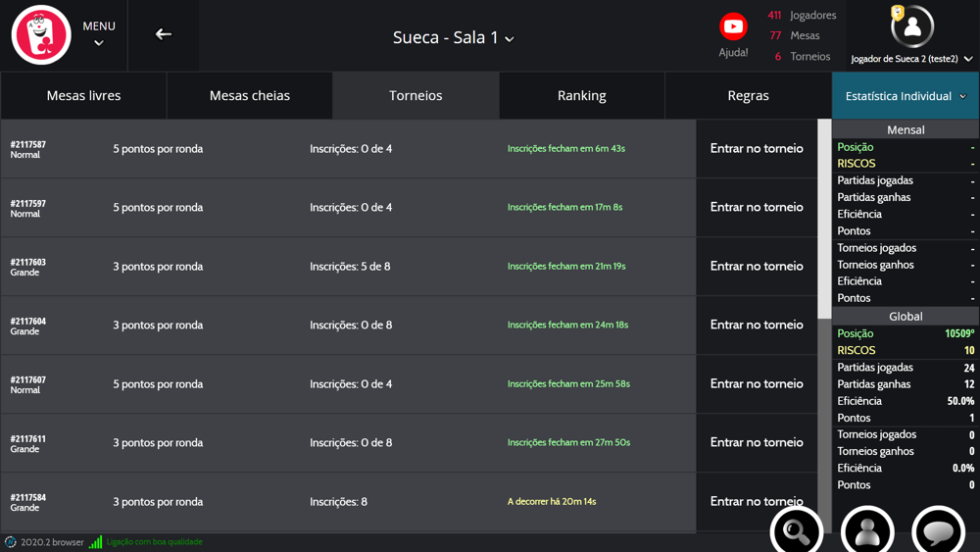This screenshot has width=980, height=552.
Task: Click the 2020.2 browser version icon
Action: point(11,542)
